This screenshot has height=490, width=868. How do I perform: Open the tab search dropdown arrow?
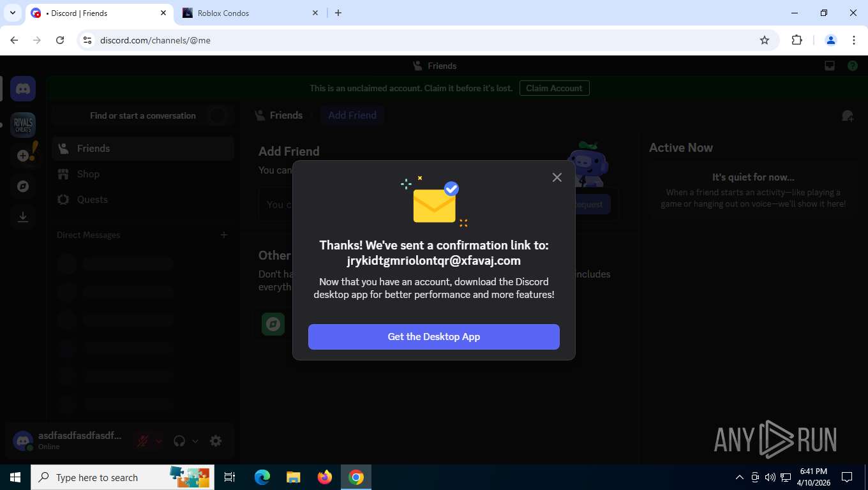12,13
